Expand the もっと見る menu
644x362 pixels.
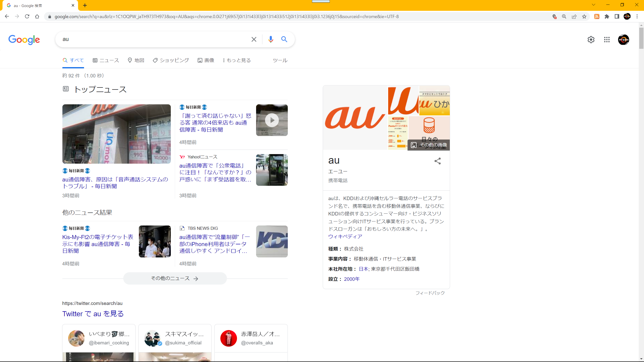point(237,60)
